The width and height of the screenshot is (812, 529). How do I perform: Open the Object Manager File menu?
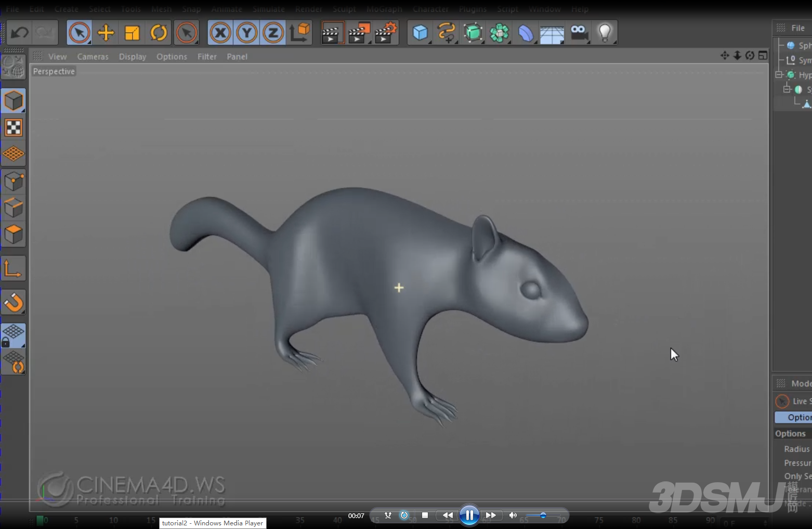tap(798, 28)
